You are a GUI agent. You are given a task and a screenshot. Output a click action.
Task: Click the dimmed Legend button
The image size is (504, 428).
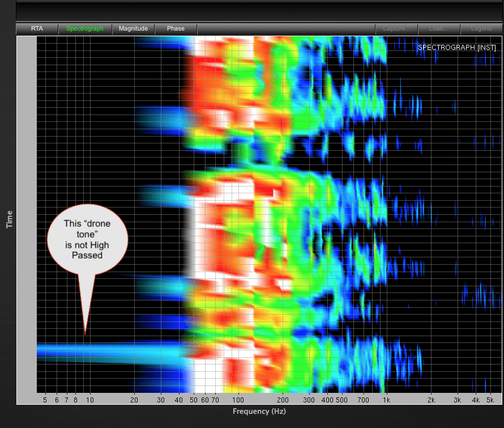(x=481, y=29)
